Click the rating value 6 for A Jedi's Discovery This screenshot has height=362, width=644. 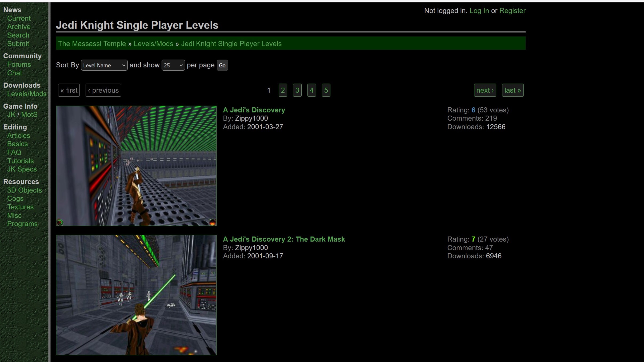click(473, 110)
